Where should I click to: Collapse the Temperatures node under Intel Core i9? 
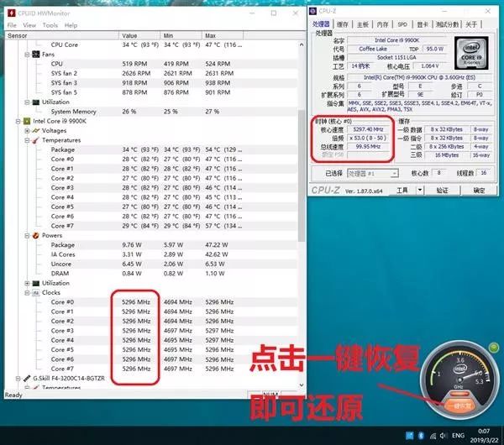pos(28,140)
